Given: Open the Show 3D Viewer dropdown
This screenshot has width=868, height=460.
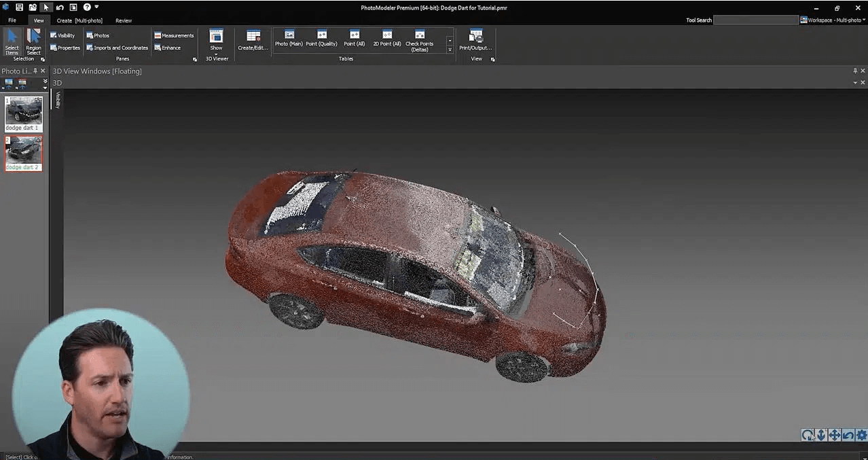Looking at the screenshot, I should click(x=216, y=41).
